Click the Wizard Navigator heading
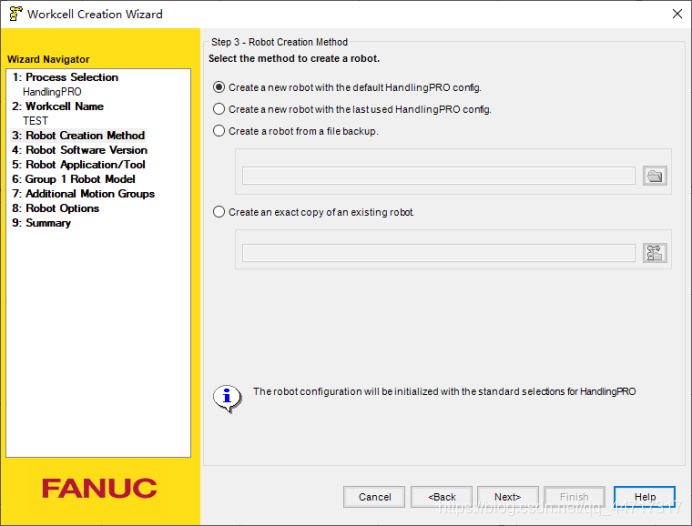692x526 pixels. point(48,59)
